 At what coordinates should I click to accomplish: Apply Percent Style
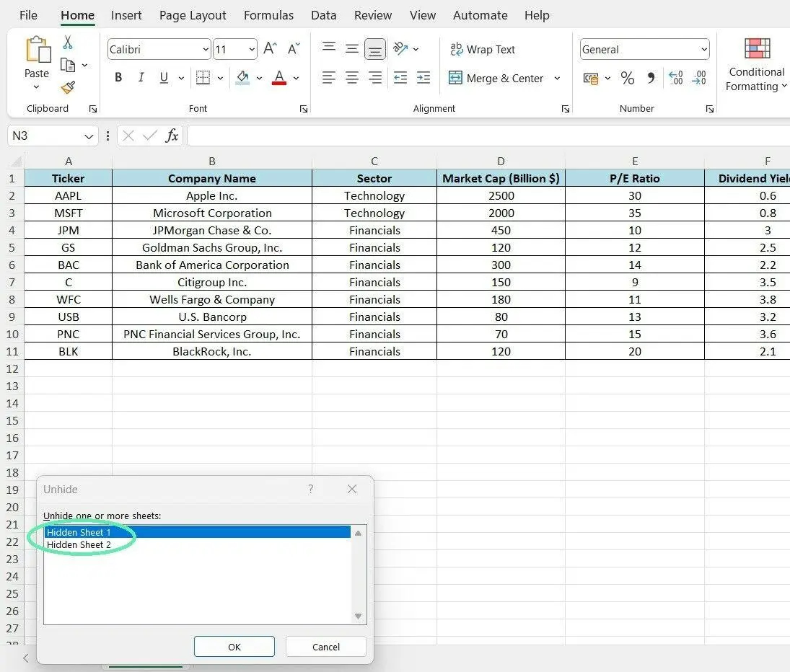627,78
